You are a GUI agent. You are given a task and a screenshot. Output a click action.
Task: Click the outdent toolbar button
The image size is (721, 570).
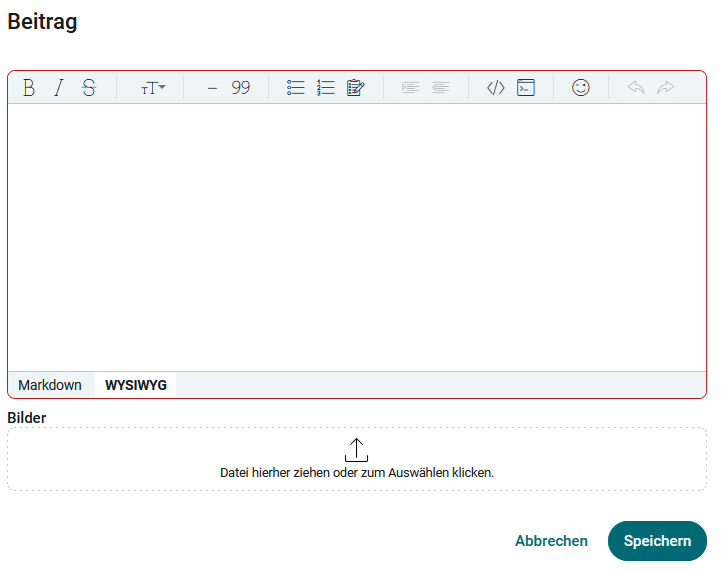tap(440, 88)
